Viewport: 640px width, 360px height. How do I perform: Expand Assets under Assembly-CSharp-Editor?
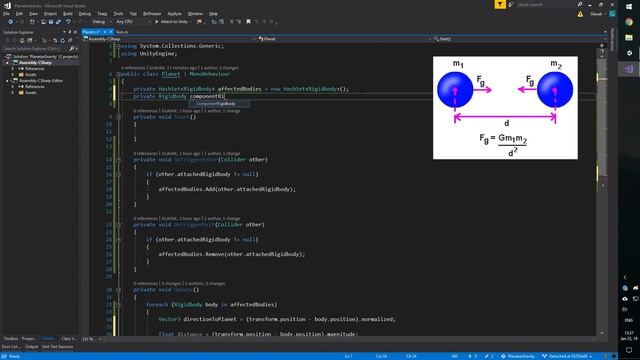[x=13, y=93]
